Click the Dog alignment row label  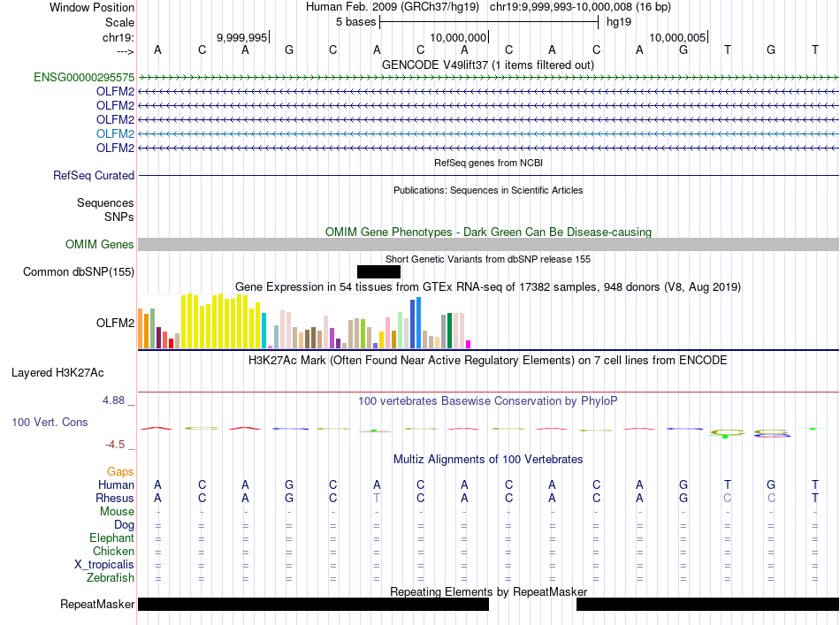(124, 525)
